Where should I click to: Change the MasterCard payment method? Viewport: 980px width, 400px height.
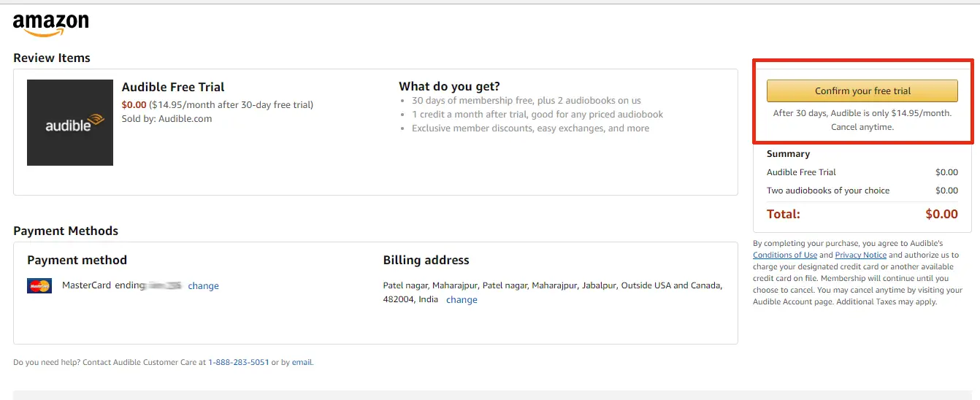pyautogui.click(x=203, y=286)
